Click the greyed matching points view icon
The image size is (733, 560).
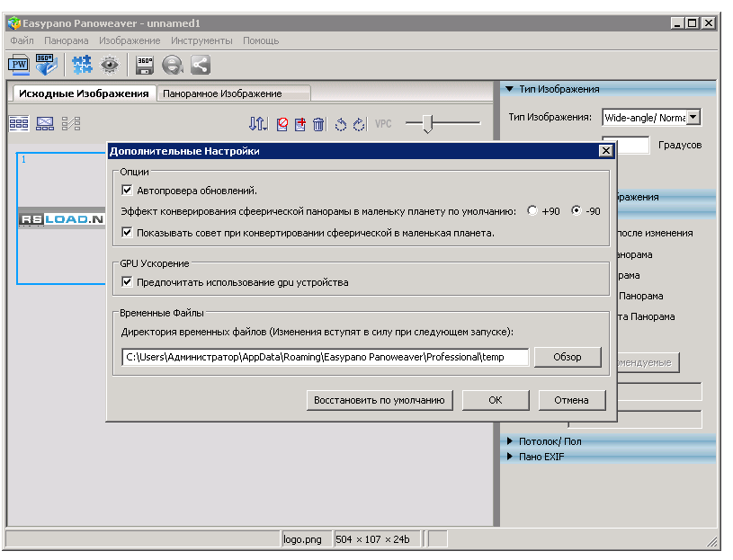(71, 124)
